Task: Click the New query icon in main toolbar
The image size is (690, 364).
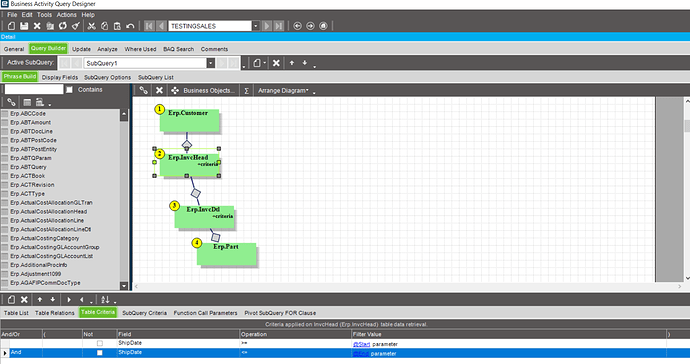Action: coord(11,26)
